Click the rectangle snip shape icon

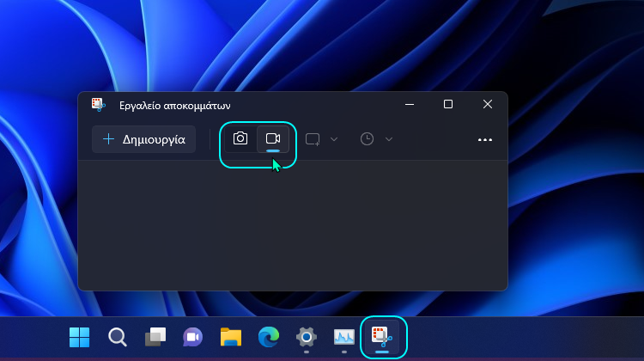coord(313,139)
